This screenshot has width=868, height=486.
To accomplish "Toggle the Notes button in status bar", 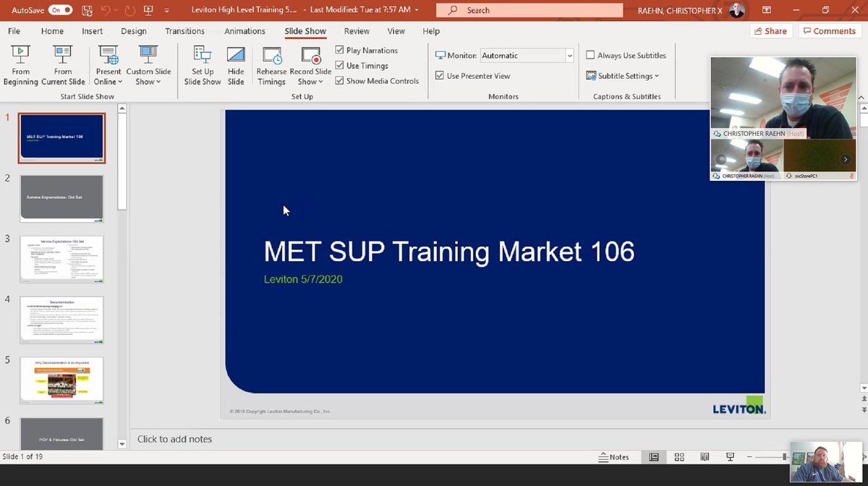I will point(613,457).
